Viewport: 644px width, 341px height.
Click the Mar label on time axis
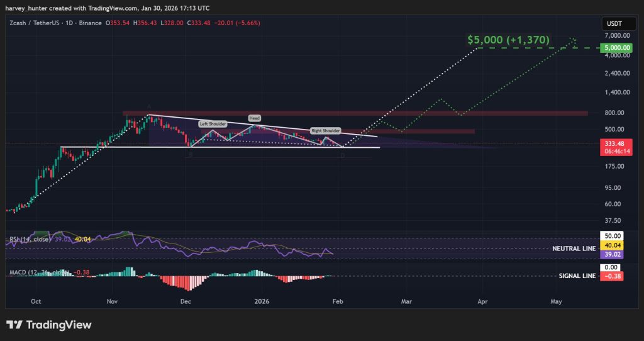tap(406, 301)
